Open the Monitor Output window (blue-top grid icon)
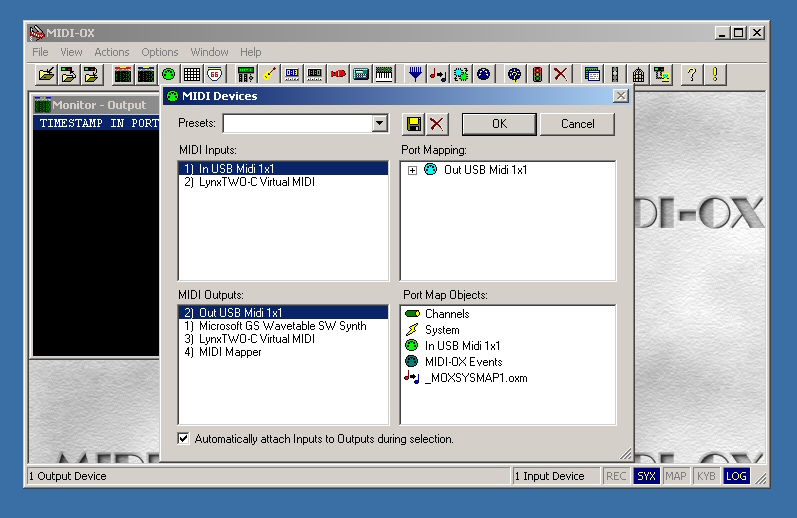Viewport: 797px width, 518px height. click(145, 75)
